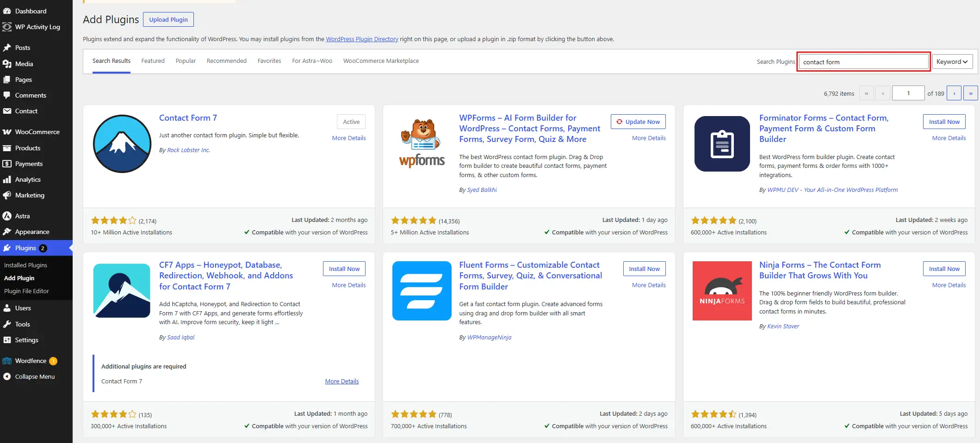Open More Details for Contact Form 7
Screen dimensions: 980x443
point(349,138)
